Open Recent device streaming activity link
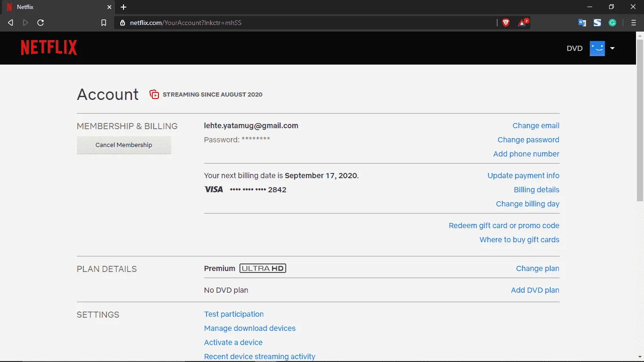The width and height of the screenshot is (644, 362). click(x=260, y=357)
